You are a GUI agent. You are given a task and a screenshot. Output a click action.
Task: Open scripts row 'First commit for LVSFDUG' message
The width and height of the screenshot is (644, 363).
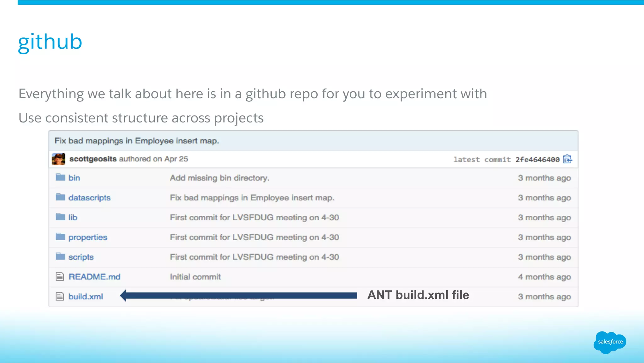coord(254,257)
